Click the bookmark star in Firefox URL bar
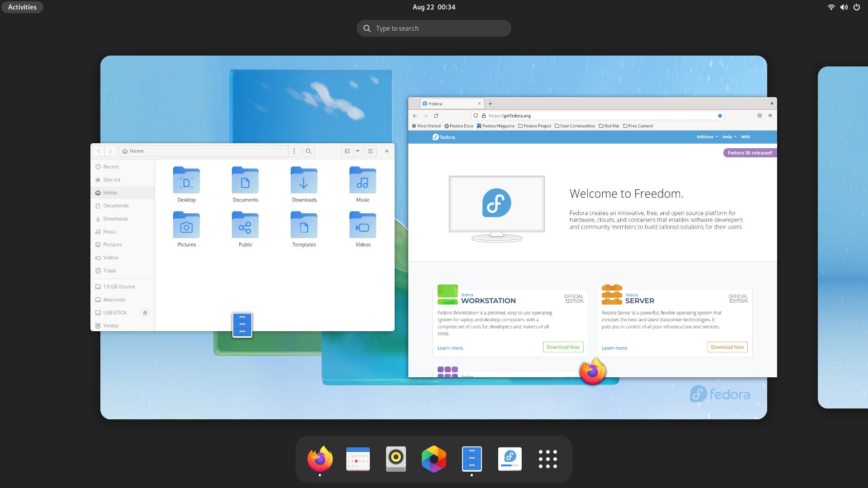The width and height of the screenshot is (868, 488). [720, 116]
